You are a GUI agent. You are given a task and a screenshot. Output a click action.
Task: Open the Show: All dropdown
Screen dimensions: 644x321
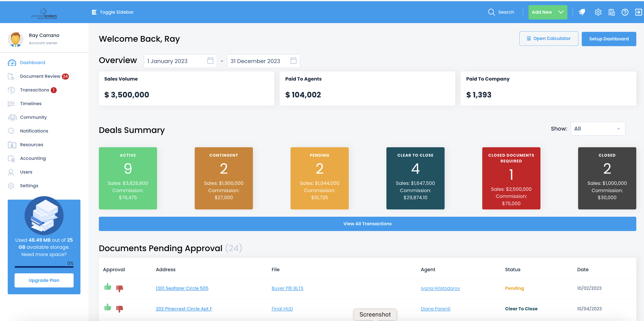(x=598, y=129)
